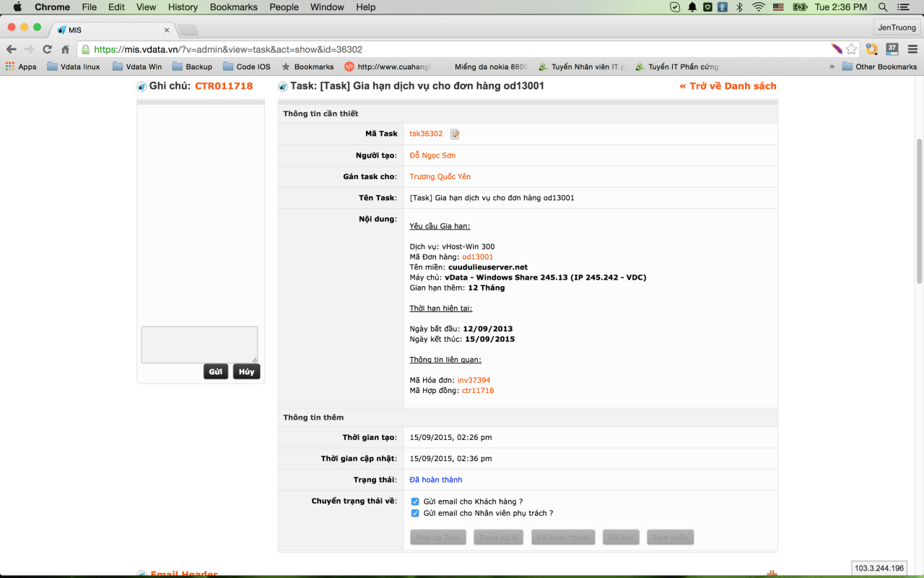Open the Bookmarks menu in menu bar
The width and height of the screenshot is (924, 578).
pos(233,7)
